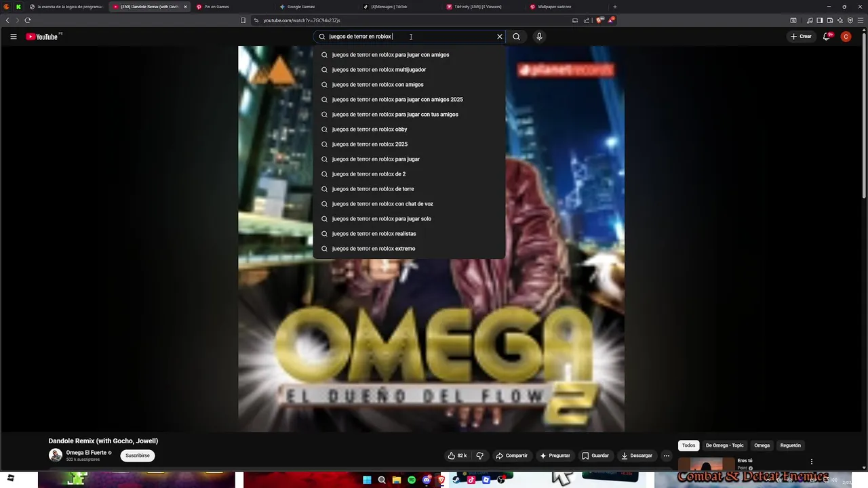This screenshot has height=488, width=868.
Task: Close the Dandole Remix browser tab
Action: point(185,7)
